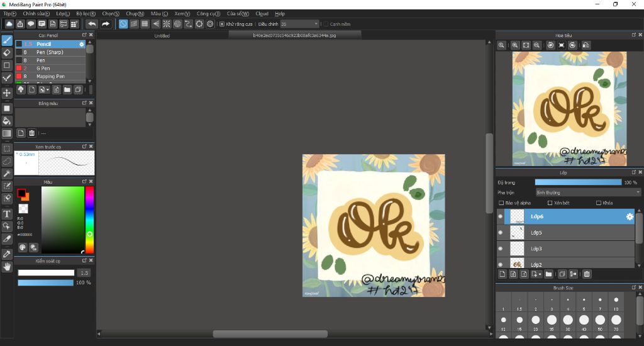
Task: Select the Magic Wand tool
Action: tap(6, 174)
